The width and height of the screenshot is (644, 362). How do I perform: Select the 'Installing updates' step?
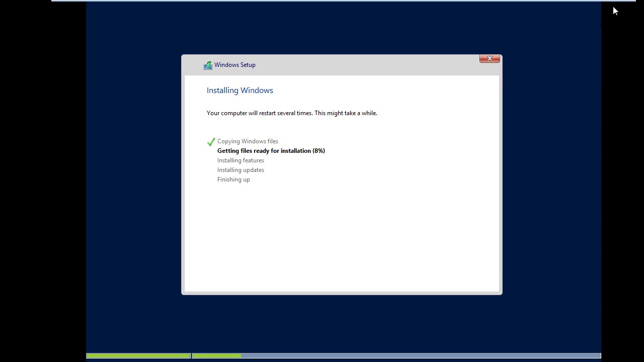point(240,170)
